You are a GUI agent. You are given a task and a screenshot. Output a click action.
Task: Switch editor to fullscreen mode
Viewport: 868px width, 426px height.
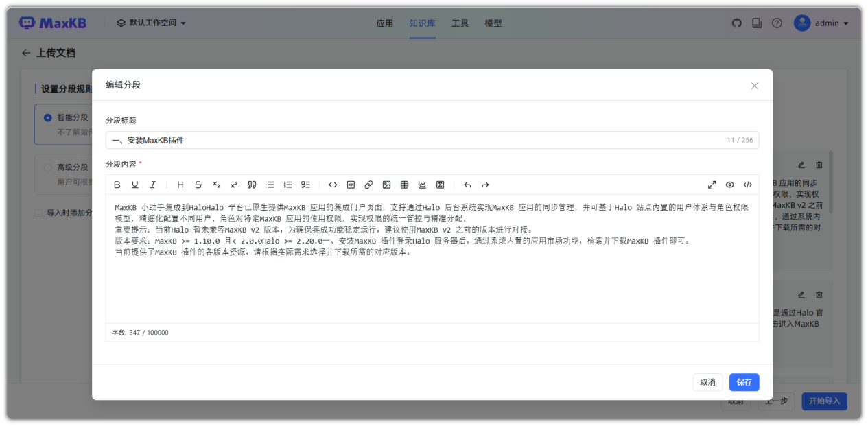point(712,185)
